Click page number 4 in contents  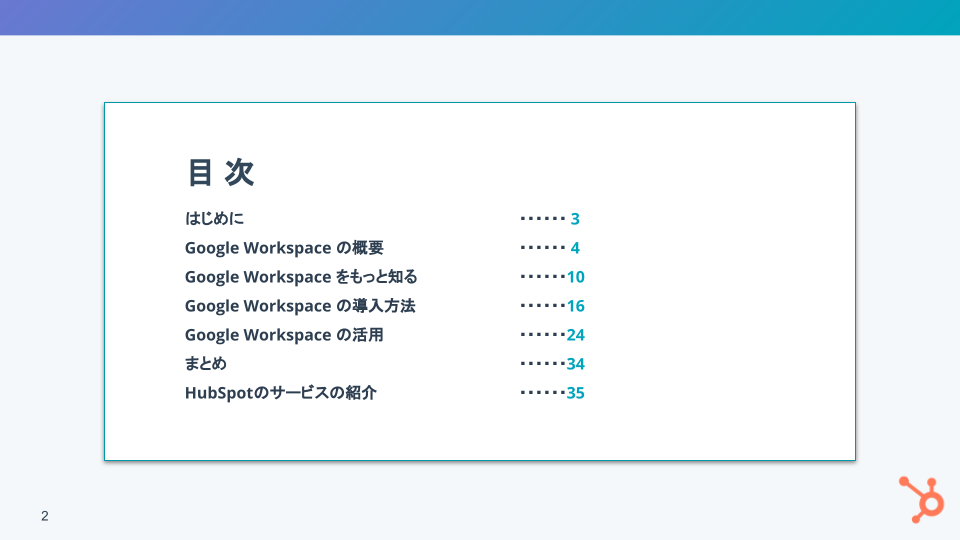point(575,248)
